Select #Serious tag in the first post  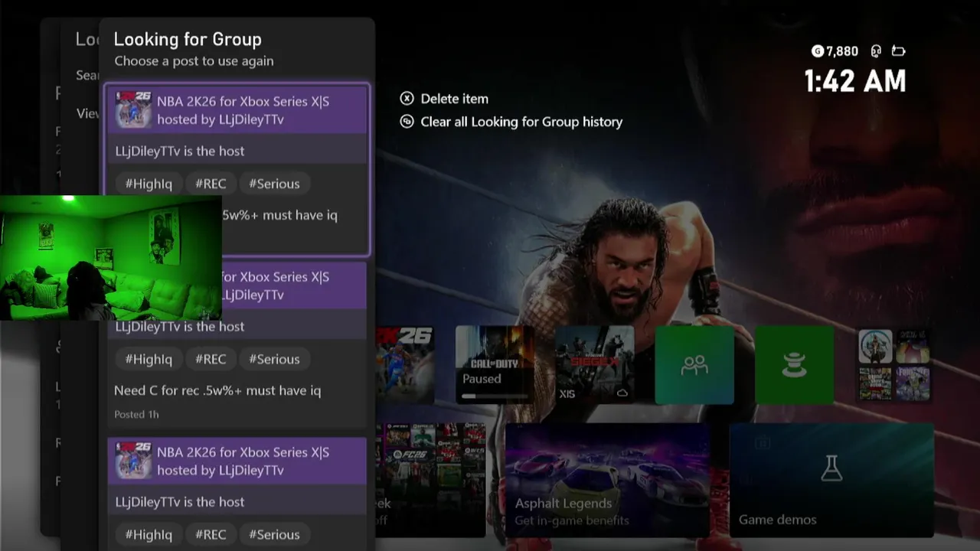(x=274, y=184)
